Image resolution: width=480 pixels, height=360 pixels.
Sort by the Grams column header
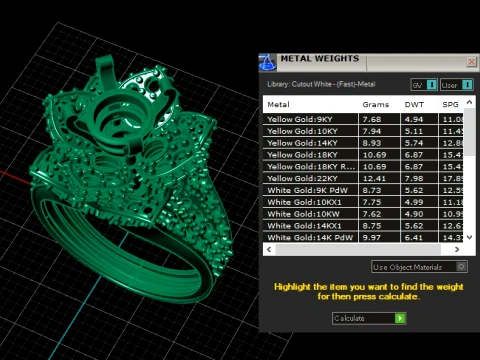376,105
